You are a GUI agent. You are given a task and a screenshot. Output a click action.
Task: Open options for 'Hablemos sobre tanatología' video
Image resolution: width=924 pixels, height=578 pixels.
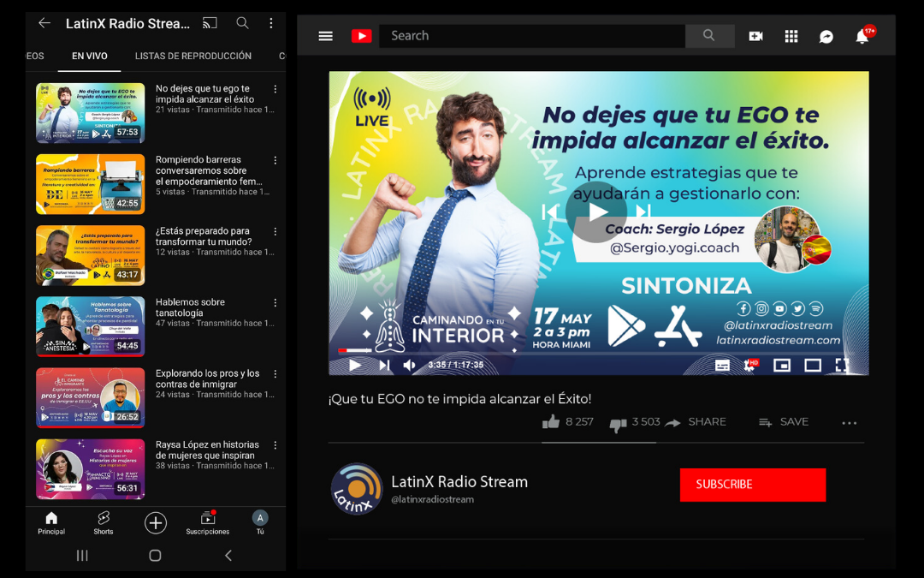click(275, 303)
